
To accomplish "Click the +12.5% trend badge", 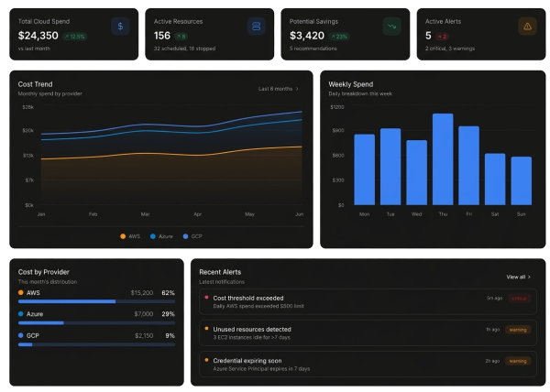I will [x=75, y=37].
